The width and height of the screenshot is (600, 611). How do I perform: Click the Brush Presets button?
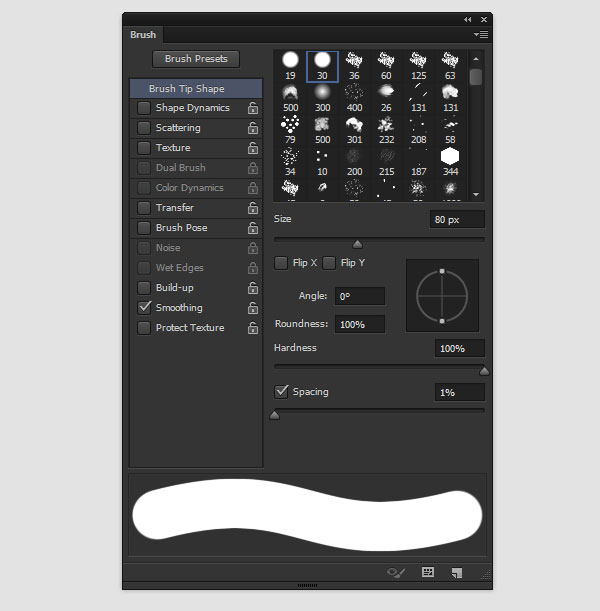tap(196, 59)
